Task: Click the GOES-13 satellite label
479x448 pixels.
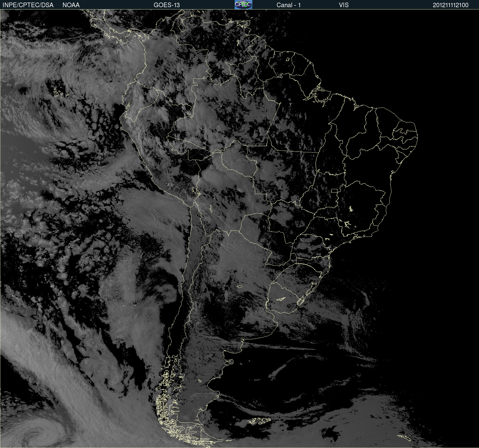Action: (167, 5)
